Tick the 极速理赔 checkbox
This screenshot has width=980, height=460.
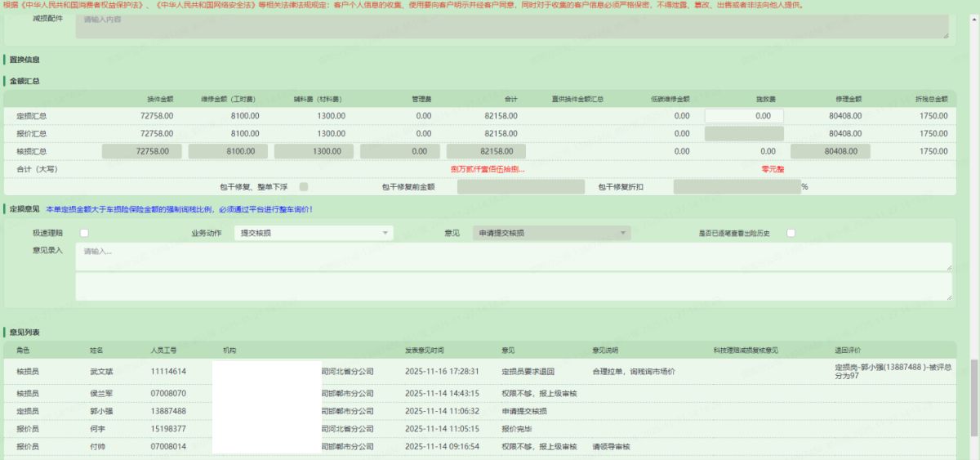[x=84, y=233]
